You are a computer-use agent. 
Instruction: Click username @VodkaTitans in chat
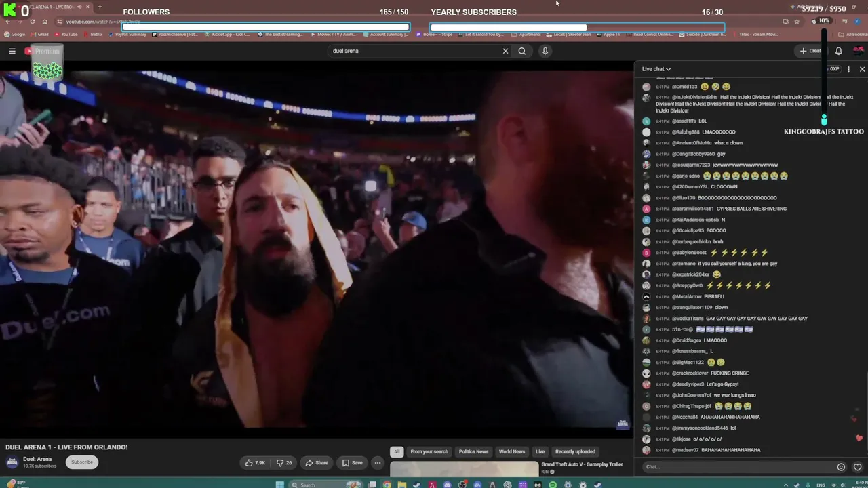point(688,319)
